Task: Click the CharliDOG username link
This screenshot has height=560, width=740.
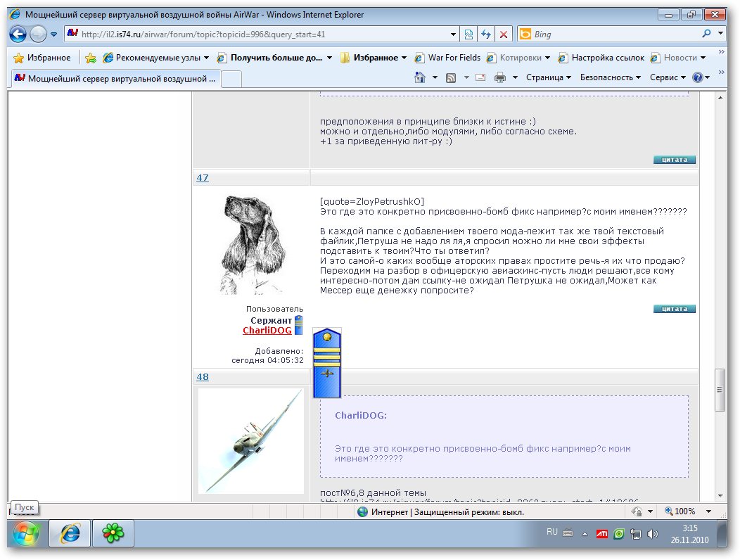Action: [267, 331]
